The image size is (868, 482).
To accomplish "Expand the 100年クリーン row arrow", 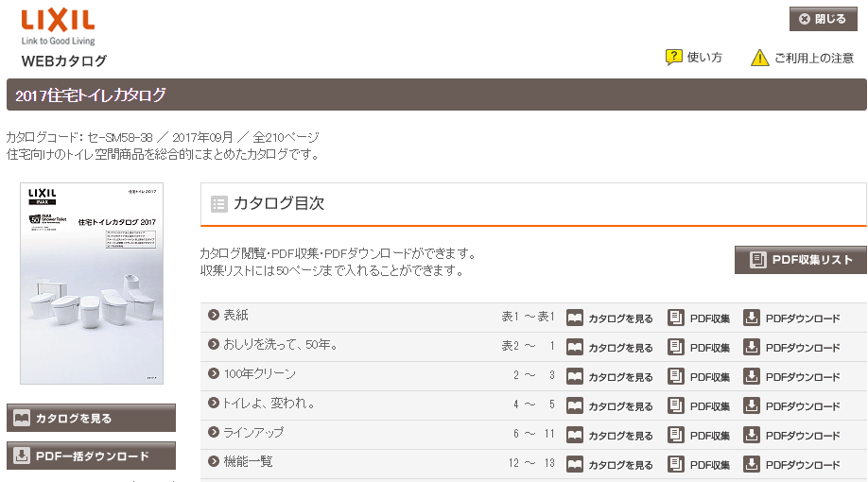I will [214, 373].
